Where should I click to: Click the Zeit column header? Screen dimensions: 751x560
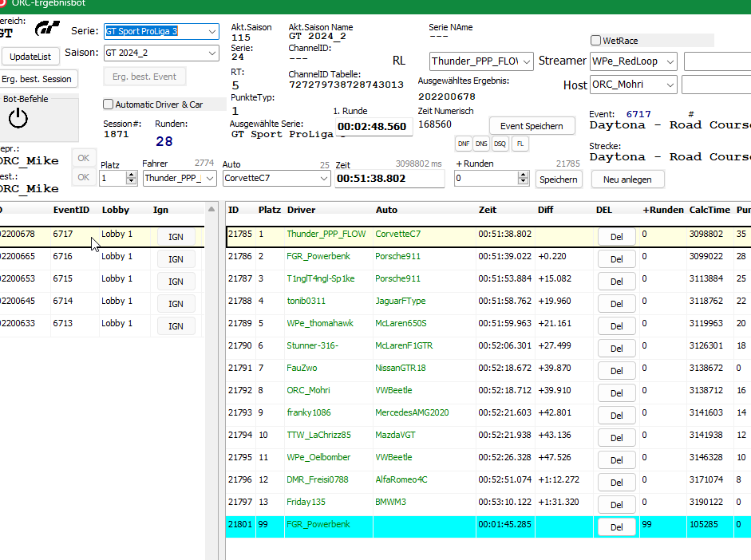coord(487,210)
